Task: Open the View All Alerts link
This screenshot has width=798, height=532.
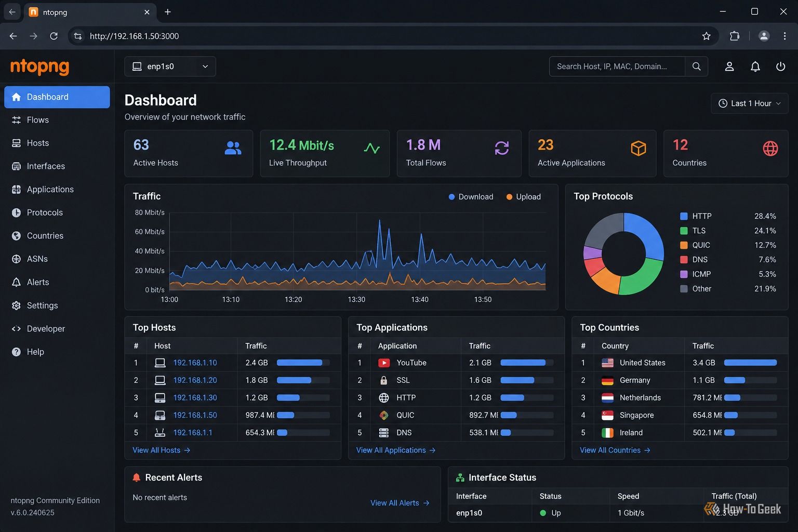Action: click(400, 503)
